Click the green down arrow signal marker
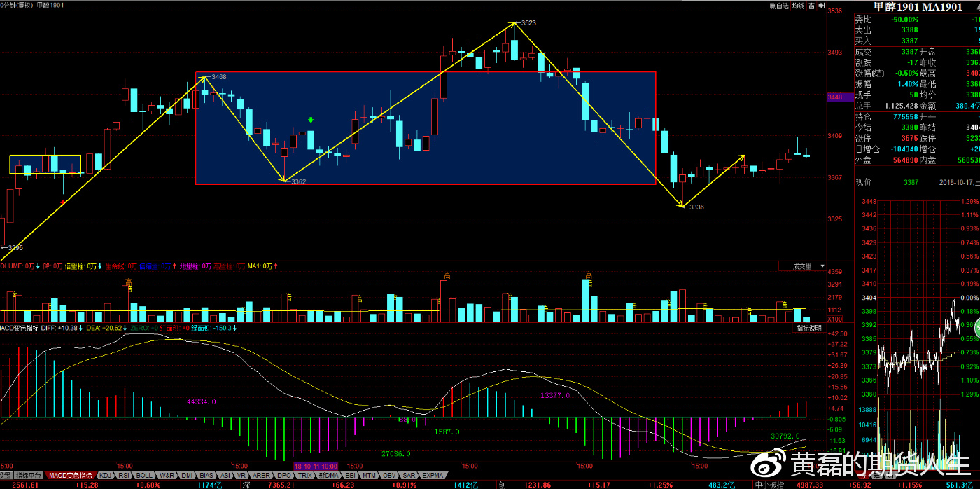980x489 pixels. tap(311, 120)
